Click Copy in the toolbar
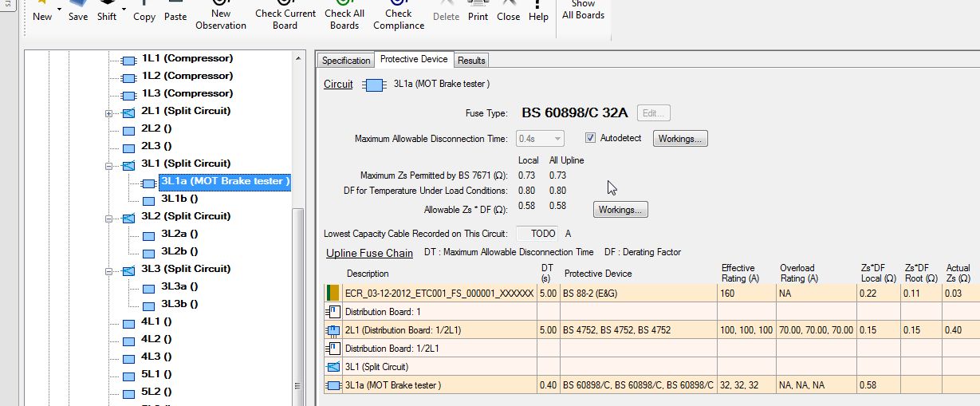Image resolution: width=980 pixels, height=406 pixels. click(144, 13)
